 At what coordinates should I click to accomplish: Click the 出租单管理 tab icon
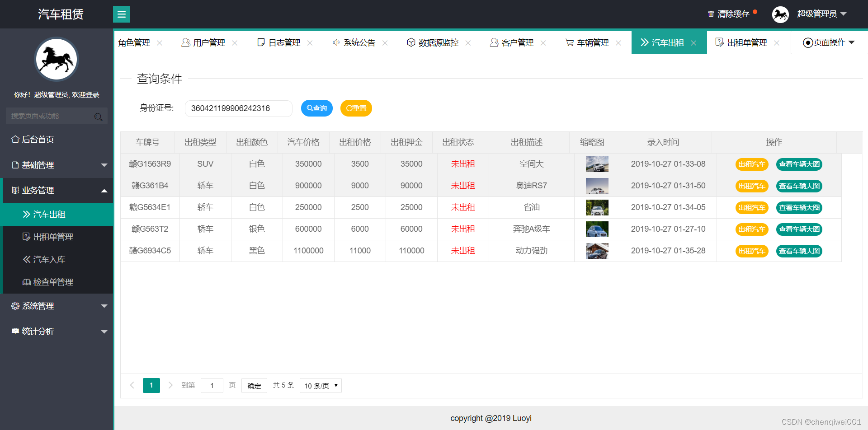pyautogui.click(x=719, y=42)
